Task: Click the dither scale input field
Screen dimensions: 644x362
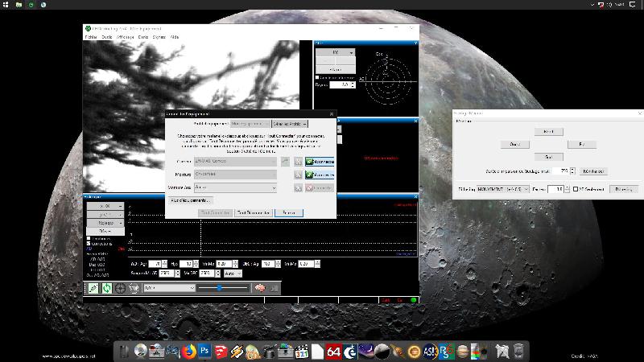Action: click(555, 189)
